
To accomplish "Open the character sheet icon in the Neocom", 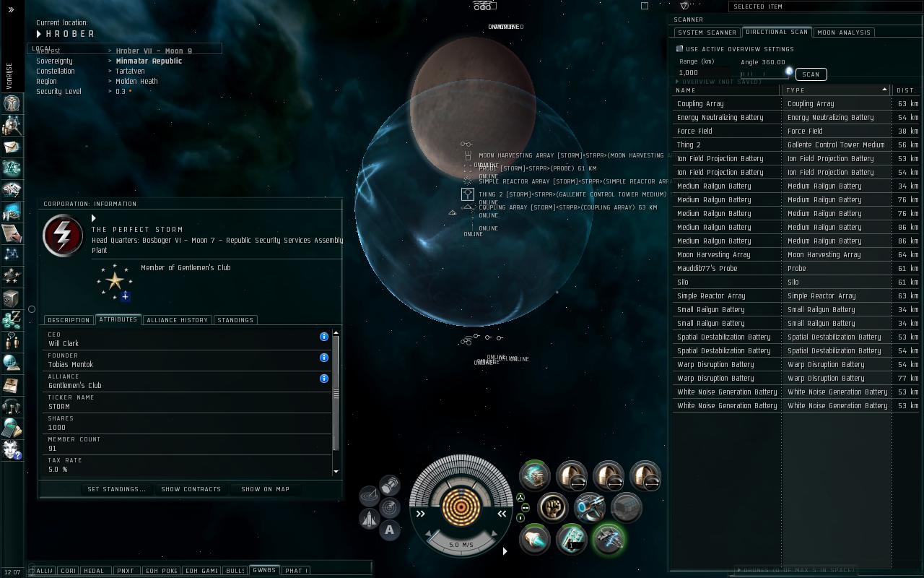I will pyautogui.click(x=12, y=103).
